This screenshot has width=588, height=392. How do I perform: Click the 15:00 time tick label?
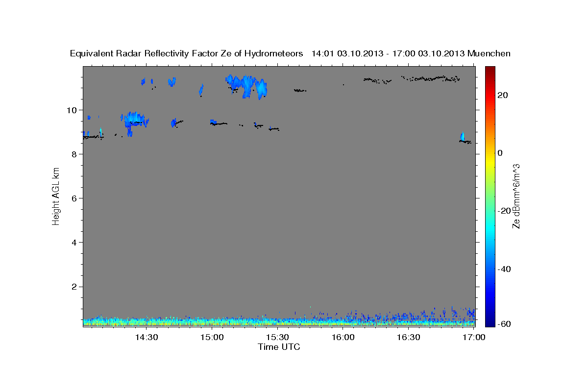[x=212, y=338]
